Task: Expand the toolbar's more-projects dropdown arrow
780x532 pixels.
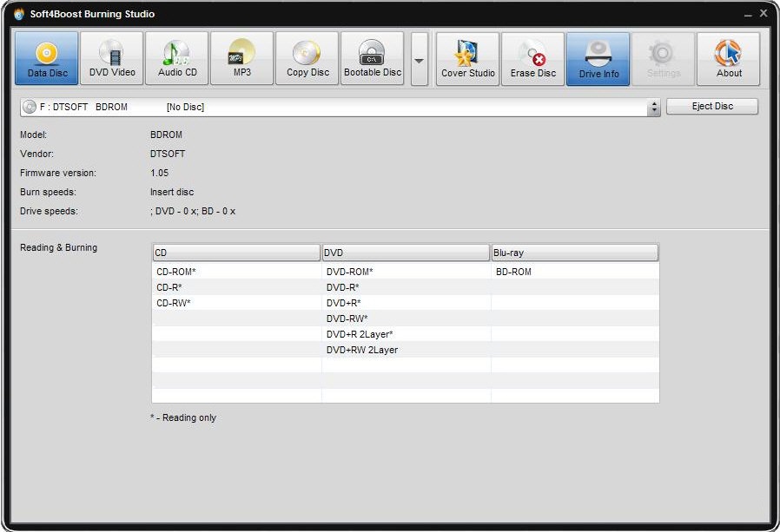Action: pyautogui.click(x=420, y=60)
